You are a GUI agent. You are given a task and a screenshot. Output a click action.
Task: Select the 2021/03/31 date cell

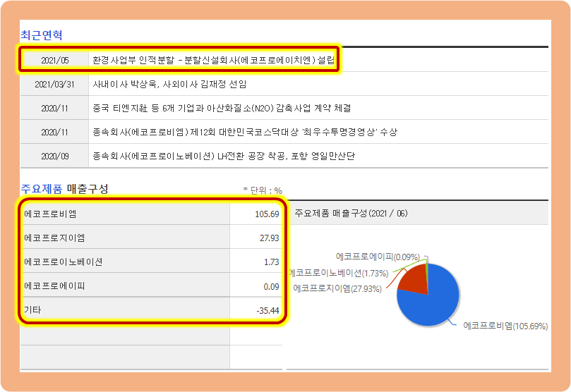point(54,85)
